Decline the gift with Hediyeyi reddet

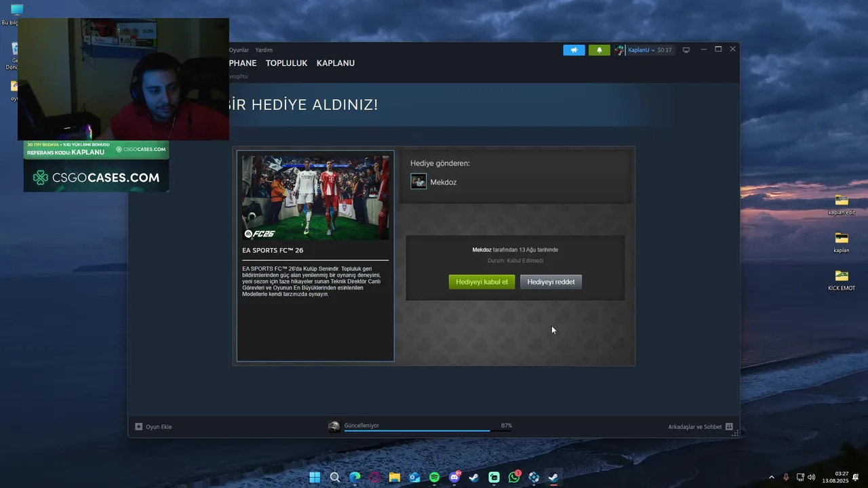point(551,282)
